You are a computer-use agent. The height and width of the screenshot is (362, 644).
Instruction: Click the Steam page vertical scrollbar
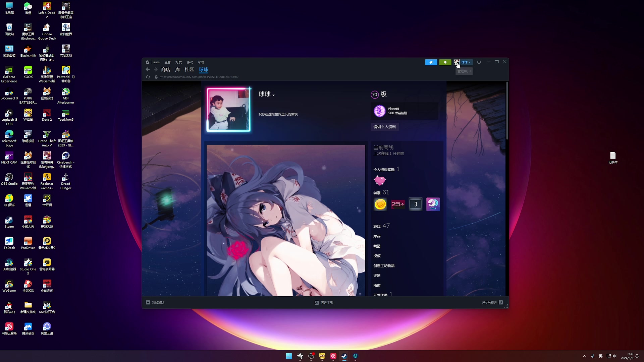coord(507,111)
